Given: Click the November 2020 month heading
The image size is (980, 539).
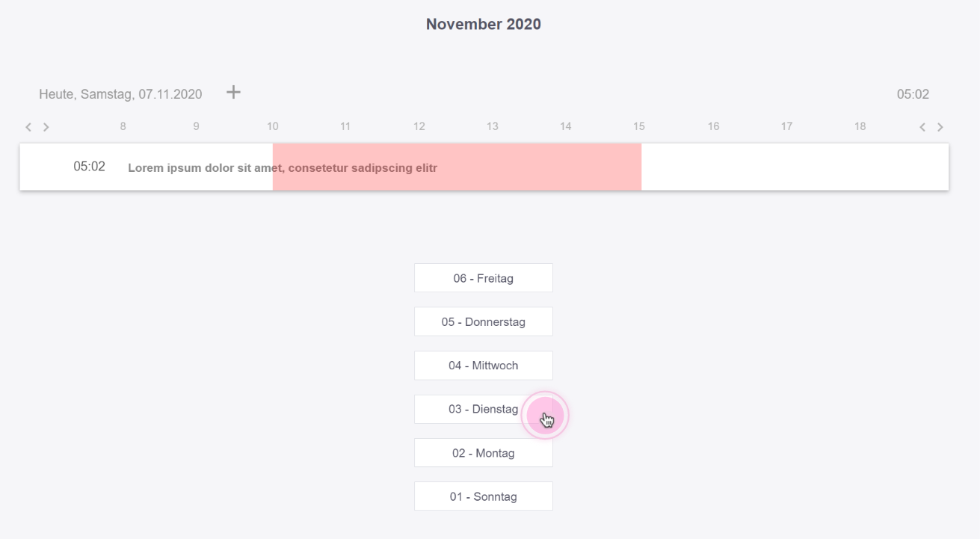Looking at the screenshot, I should coord(484,24).
